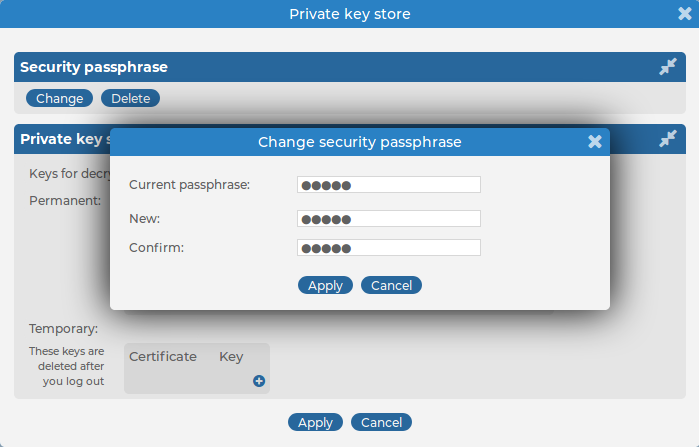The image size is (699, 447).
Task: Click the Temporary keys label
Action: pos(63,328)
